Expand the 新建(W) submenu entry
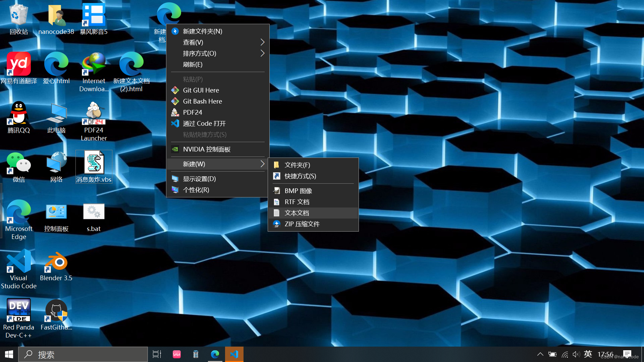644x362 pixels. pos(218,164)
